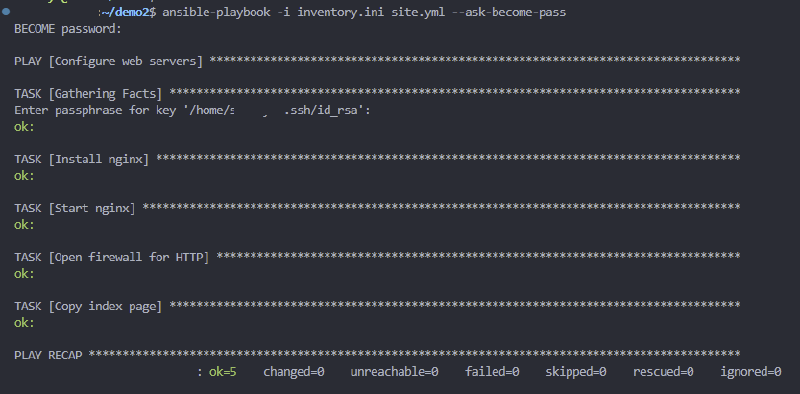Viewport: 800px width, 394px height.
Task: Click the failed=0 recap value
Action: click(492, 372)
